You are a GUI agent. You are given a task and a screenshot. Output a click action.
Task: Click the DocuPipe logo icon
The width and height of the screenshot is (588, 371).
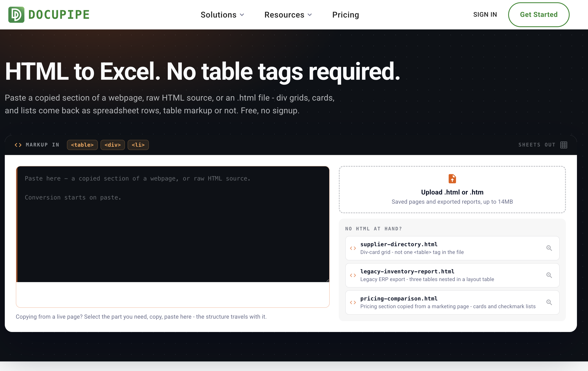click(x=16, y=15)
